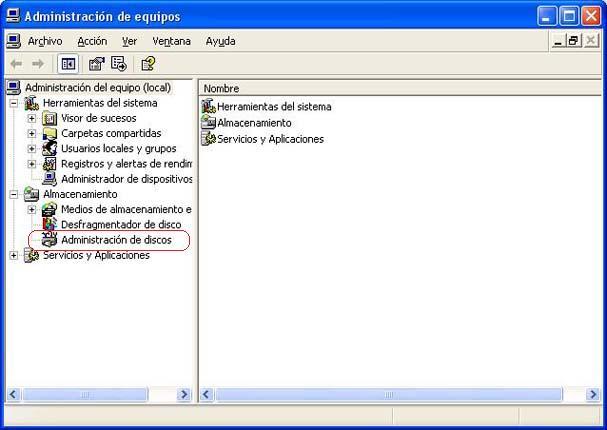Click the Servicios y Aplicaciones tree icon
Viewport: 607px width, 430px height.
click(x=31, y=255)
